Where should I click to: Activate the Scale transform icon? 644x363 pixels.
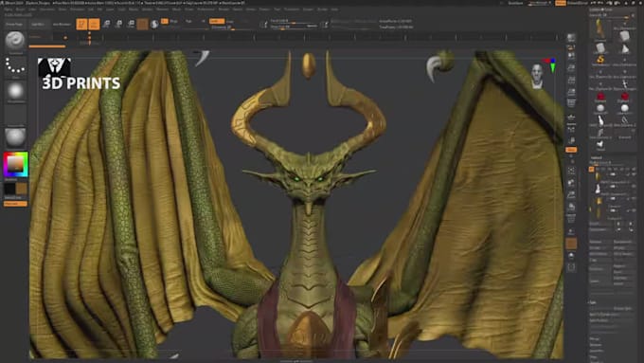click(x=118, y=25)
